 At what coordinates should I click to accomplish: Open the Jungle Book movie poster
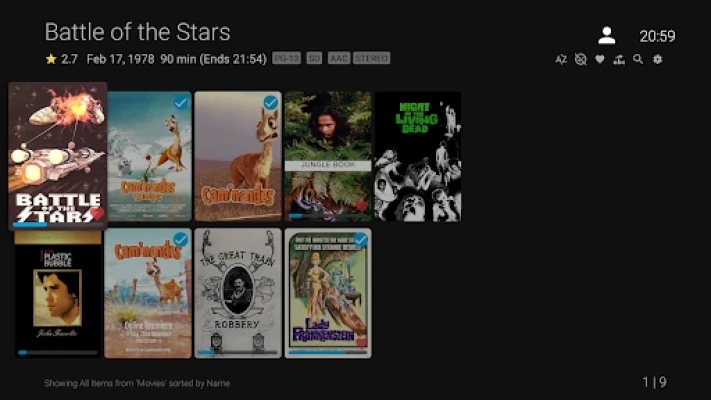click(x=328, y=156)
